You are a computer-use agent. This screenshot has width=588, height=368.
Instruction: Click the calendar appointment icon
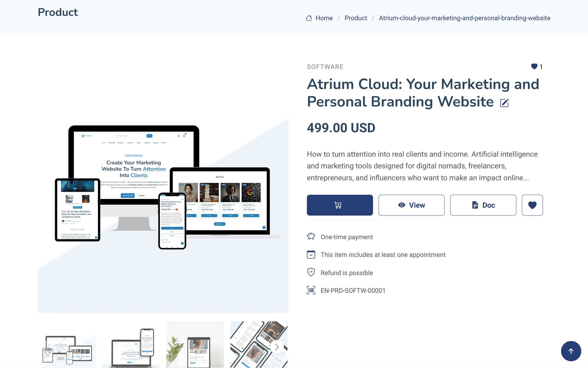[x=311, y=254]
